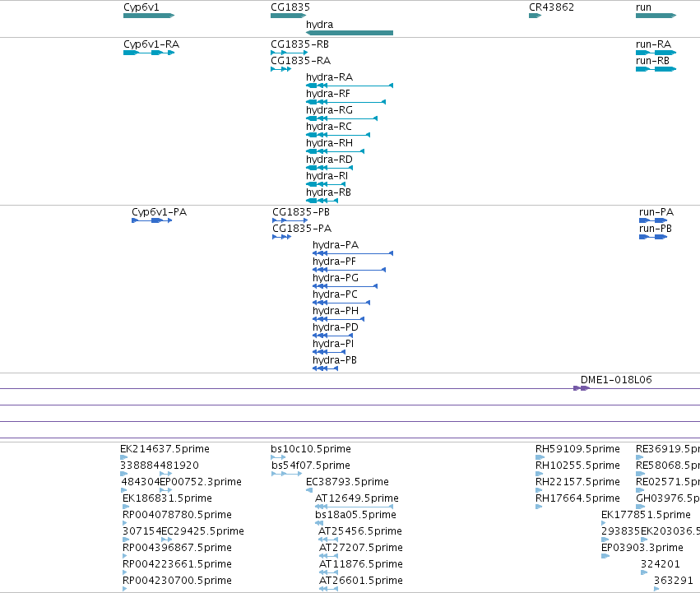Click feature 324201
Viewport: 700px width, 593px height.
(644, 572)
